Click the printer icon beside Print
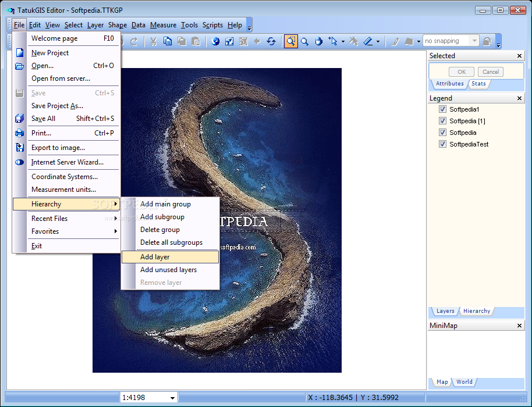Viewport: 532px width, 407px height. pyautogui.click(x=20, y=133)
